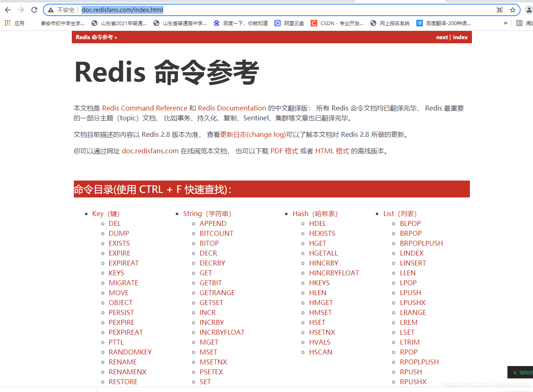The image size is (533, 392).
Task: Toggle the bookmark star for this page
Action: point(512,10)
